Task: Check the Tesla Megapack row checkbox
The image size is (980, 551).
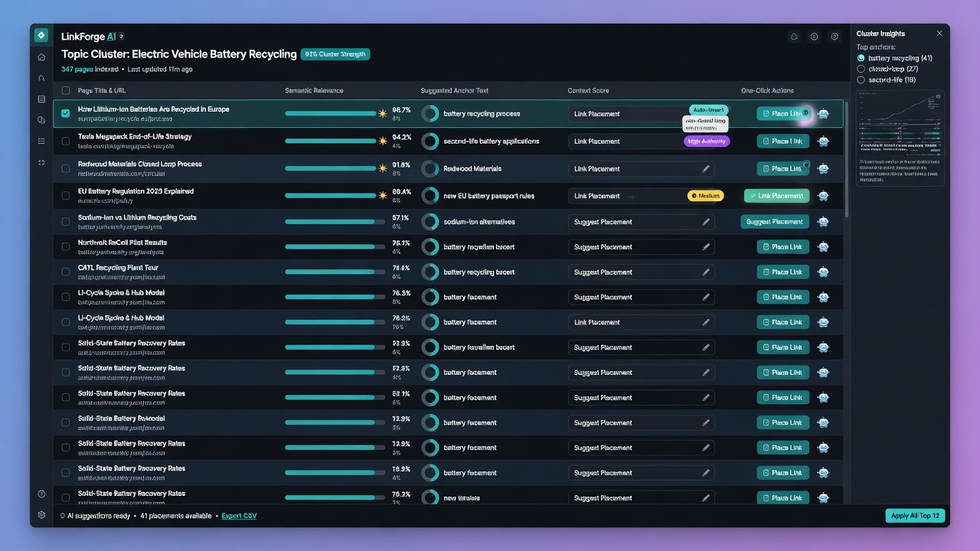Action: pyautogui.click(x=65, y=141)
